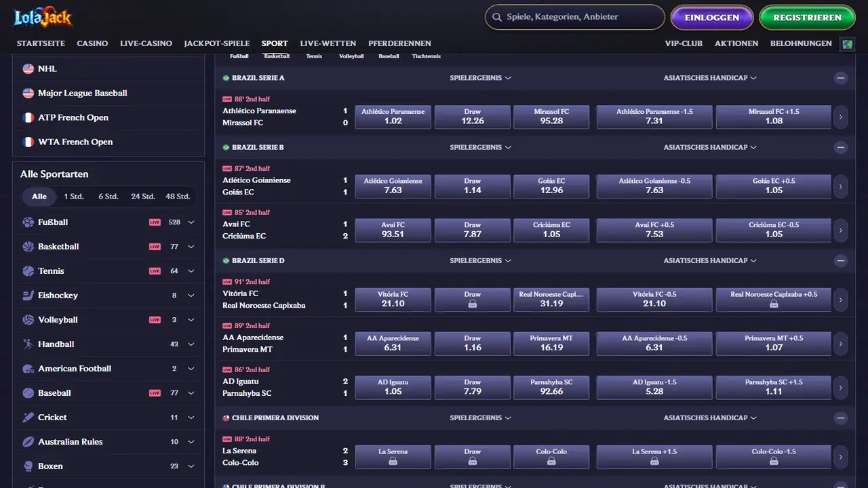The height and width of the screenshot is (488, 868).
Task: Click the Boxen glove icon
Action: 28,466
